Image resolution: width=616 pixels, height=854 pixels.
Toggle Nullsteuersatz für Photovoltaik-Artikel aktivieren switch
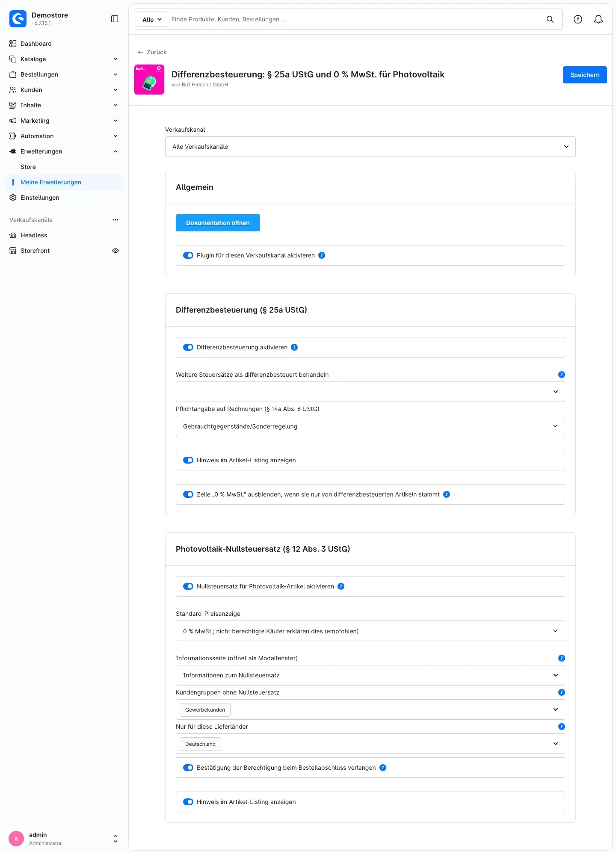(188, 586)
